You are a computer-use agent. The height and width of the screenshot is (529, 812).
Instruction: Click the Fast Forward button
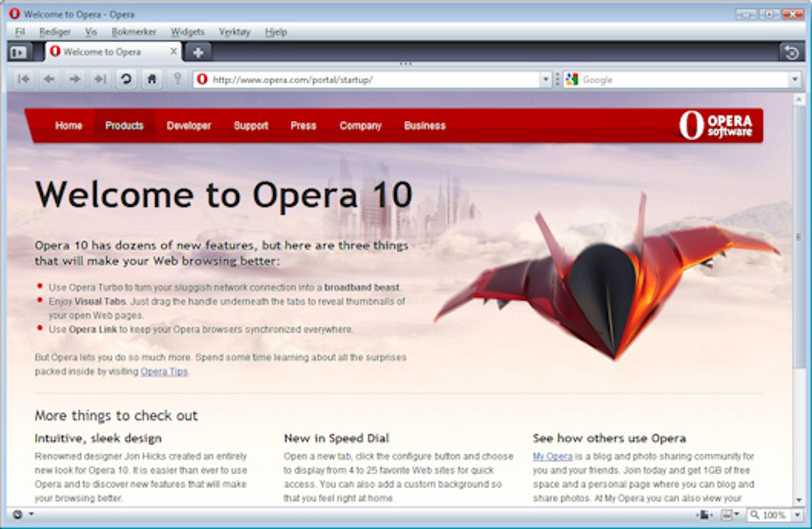100,79
